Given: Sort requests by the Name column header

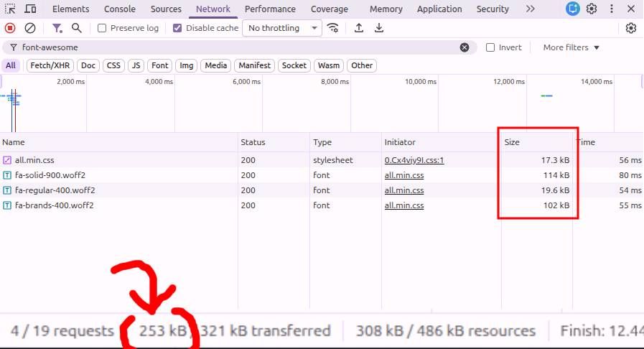Looking at the screenshot, I should click(118, 142).
